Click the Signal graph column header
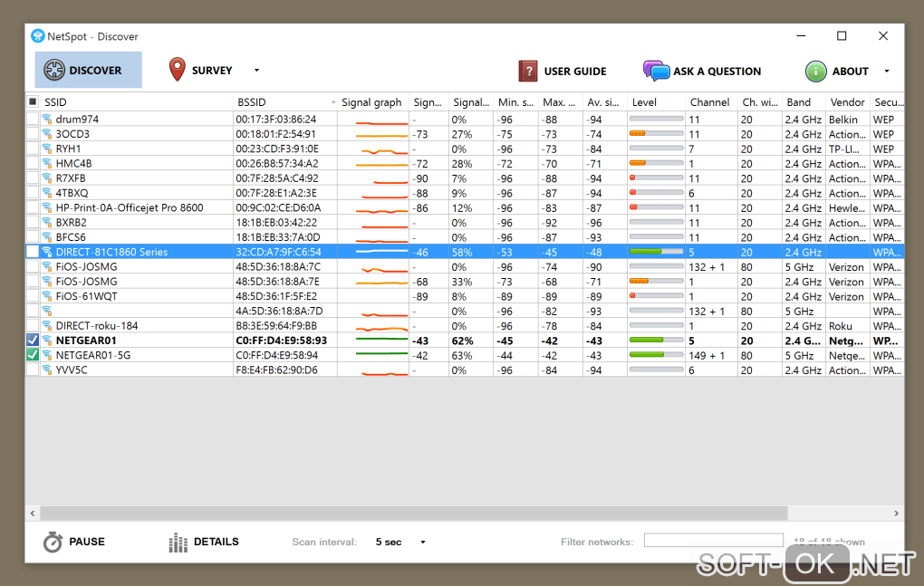The height and width of the screenshot is (586, 924). coord(373,101)
